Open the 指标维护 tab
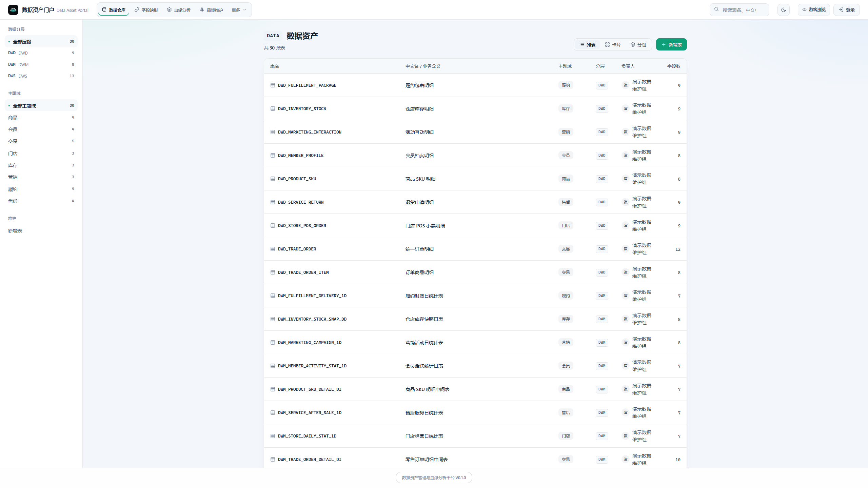The image size is (868, 488). click(x=211, y=10)
